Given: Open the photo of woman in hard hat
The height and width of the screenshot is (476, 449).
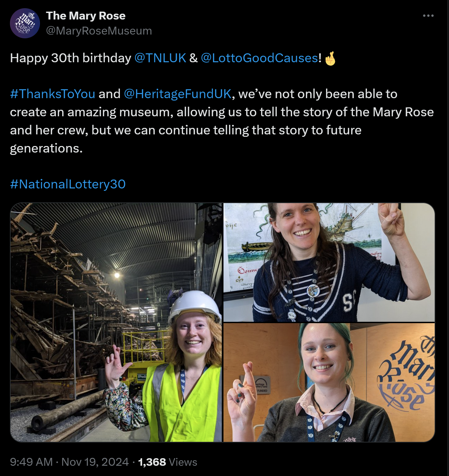Looking at the screenshot, I should [x=116, y=322].
